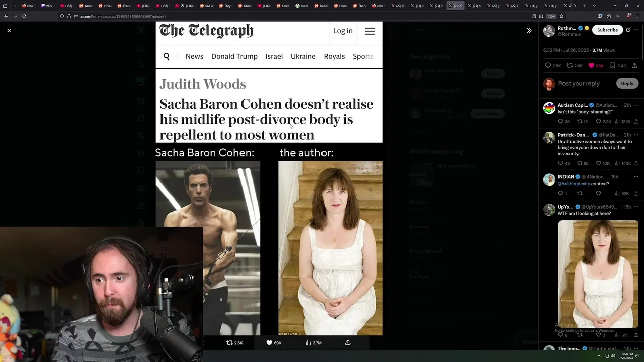This screenshot has height=362, width=644.
Task: Open image in UpYours reply
Action: click(x=598, y=274)
